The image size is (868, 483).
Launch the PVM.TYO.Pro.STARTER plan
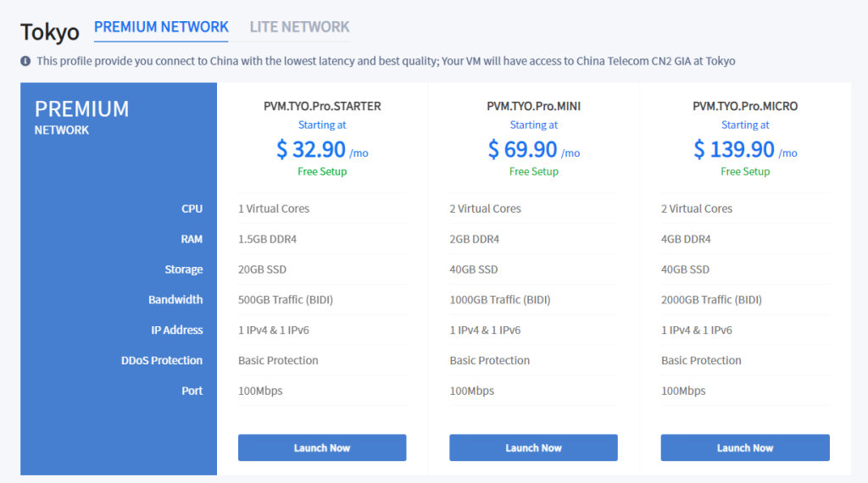322,447
